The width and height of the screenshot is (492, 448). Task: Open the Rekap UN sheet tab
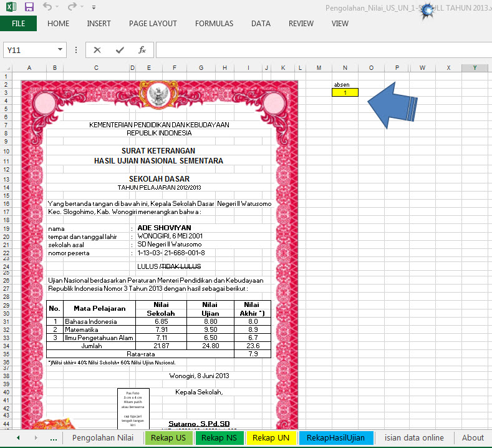coord(271,437)
